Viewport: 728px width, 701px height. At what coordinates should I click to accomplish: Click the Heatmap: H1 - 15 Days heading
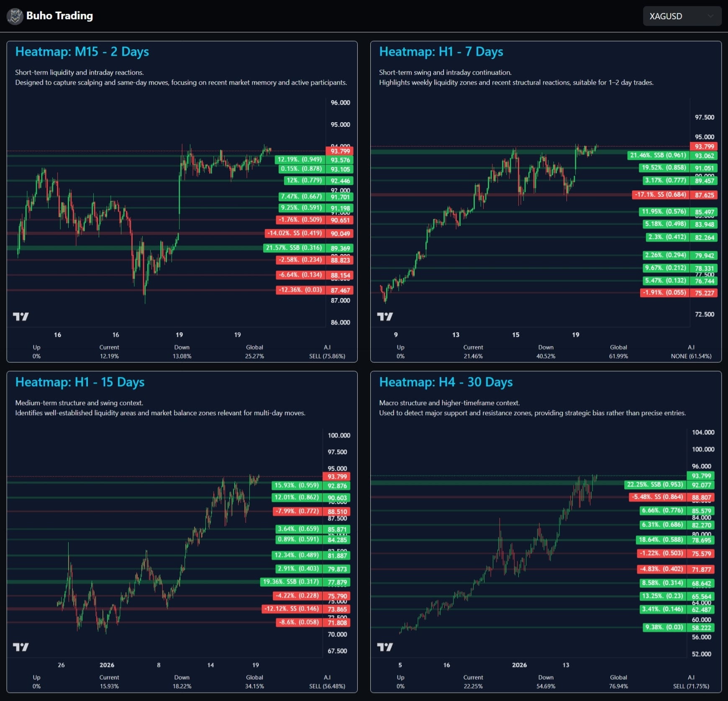80,382
